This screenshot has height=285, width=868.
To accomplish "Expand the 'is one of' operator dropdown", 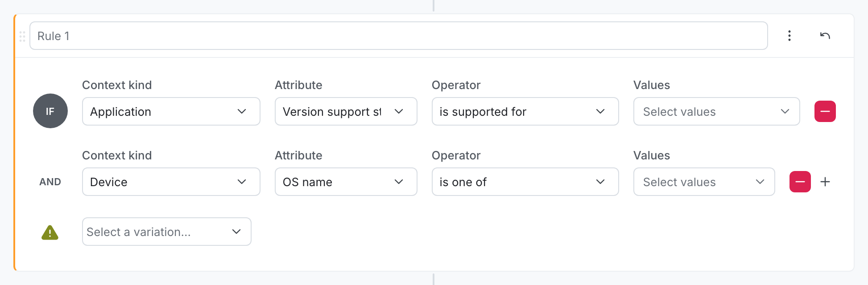I will [x=525, y=182].
